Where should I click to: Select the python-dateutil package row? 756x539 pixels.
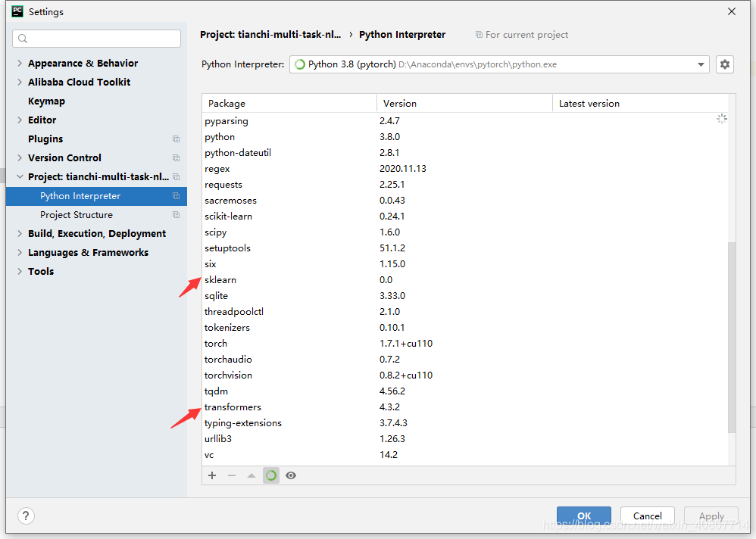click(465, 153)
